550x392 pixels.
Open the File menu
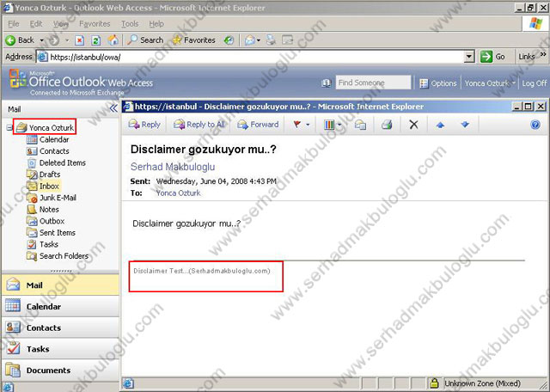click(14, 24)
